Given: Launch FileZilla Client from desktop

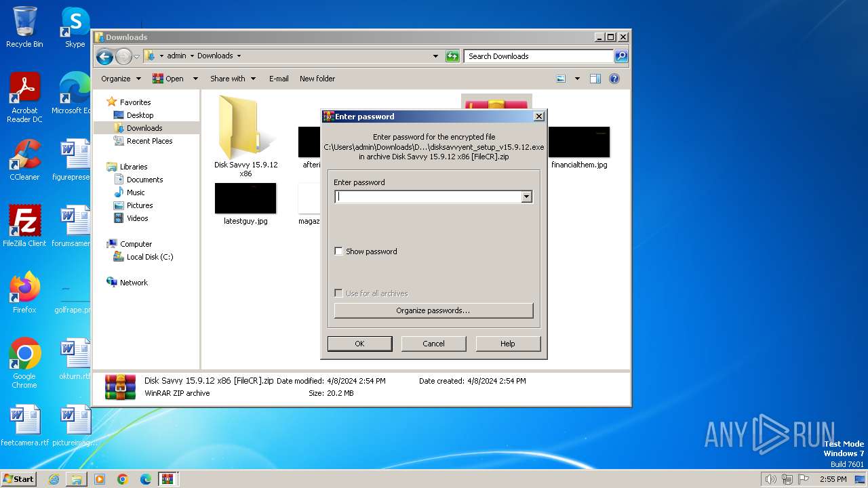Looking at the screenshot, I should click(x=24, y=226).
